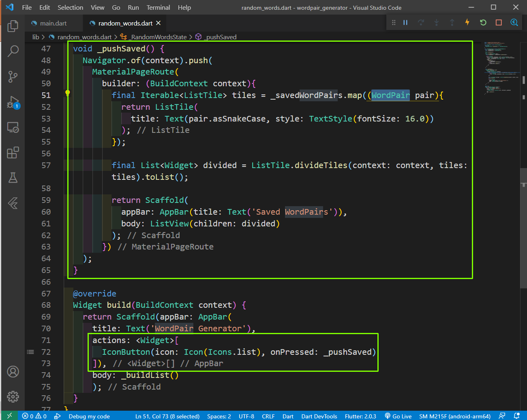Viewport: 527px width, 420px height.
Task: Expand the _pushSaved breadcrumb
Action: pyautogui.click(x=220, y=37)
